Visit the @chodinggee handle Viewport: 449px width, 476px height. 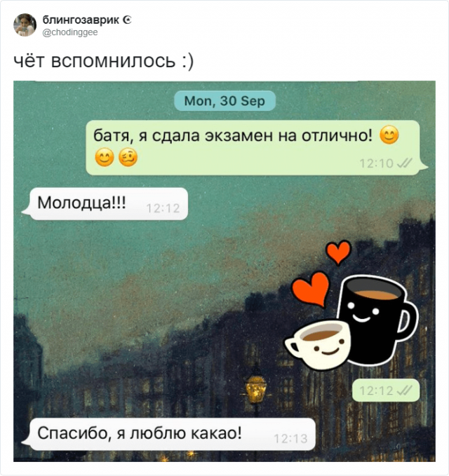coord(70,32)
